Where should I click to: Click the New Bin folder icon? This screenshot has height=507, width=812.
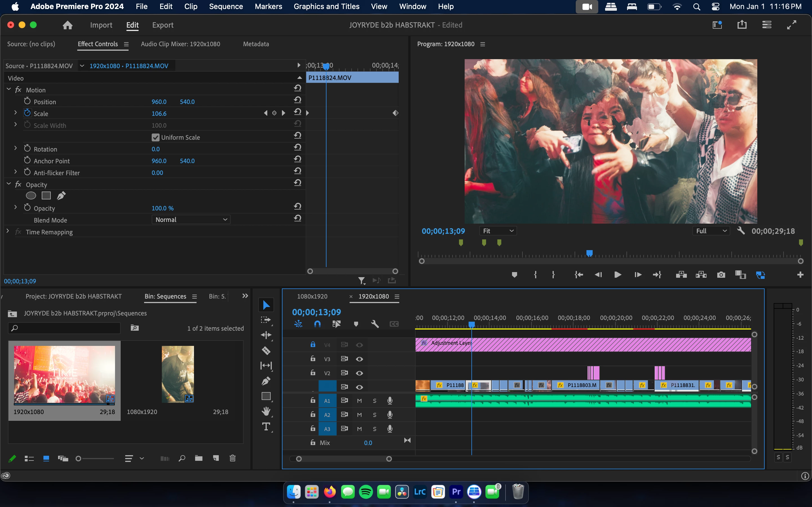pyautogui.click(x=199, y=458)
